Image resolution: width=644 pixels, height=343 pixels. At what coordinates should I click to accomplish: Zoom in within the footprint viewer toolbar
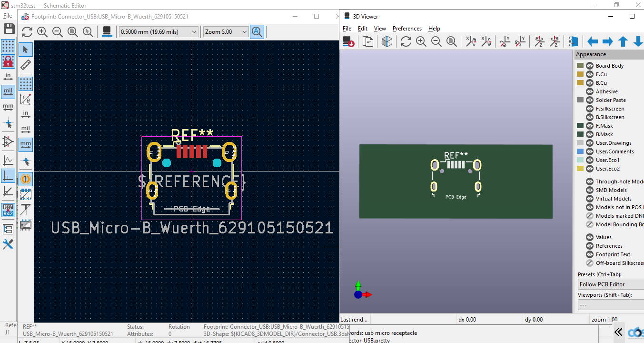point(42,32)
